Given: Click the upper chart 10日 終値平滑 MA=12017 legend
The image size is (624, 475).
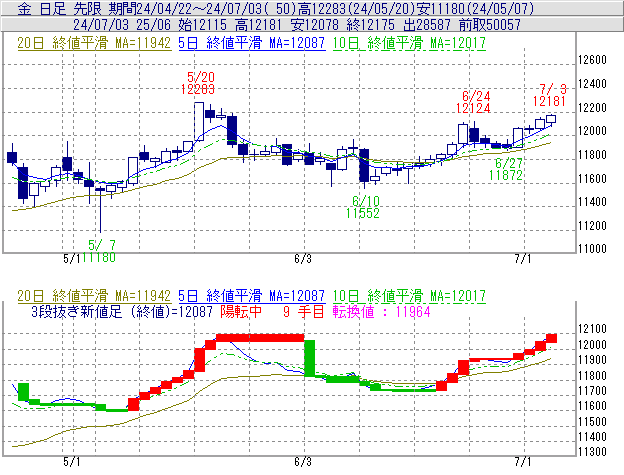Looking at the screenshot, I should coord(409,43).
